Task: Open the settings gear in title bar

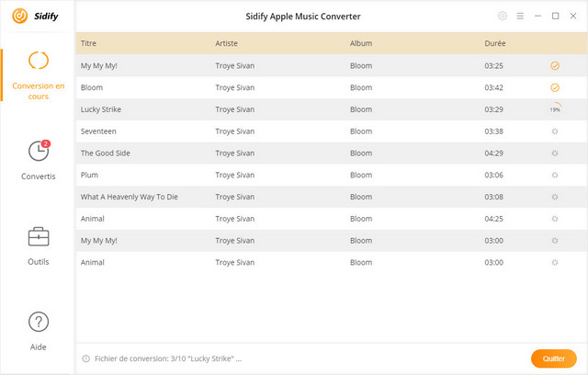Action: pyautogui.click(x=502, y=16)
